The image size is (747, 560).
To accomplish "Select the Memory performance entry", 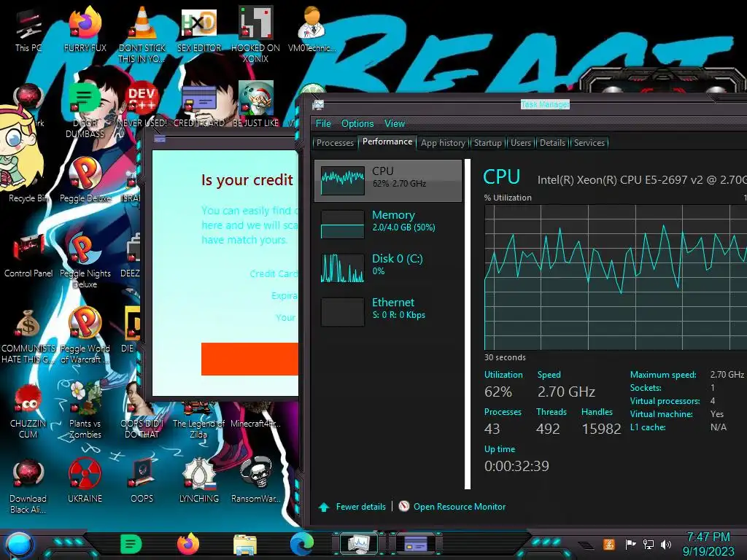I will [x=388, y=225].
